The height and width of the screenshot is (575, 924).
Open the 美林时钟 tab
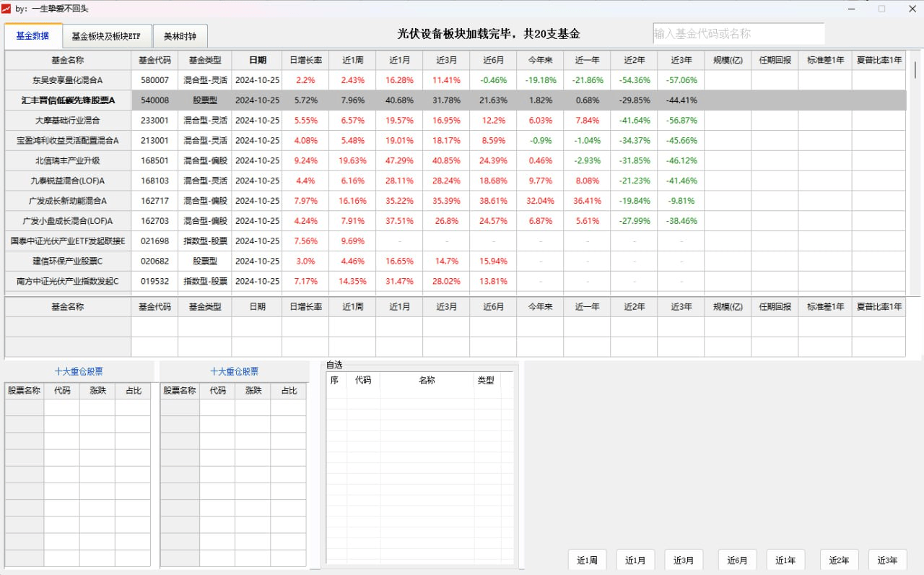coord(180,36)
